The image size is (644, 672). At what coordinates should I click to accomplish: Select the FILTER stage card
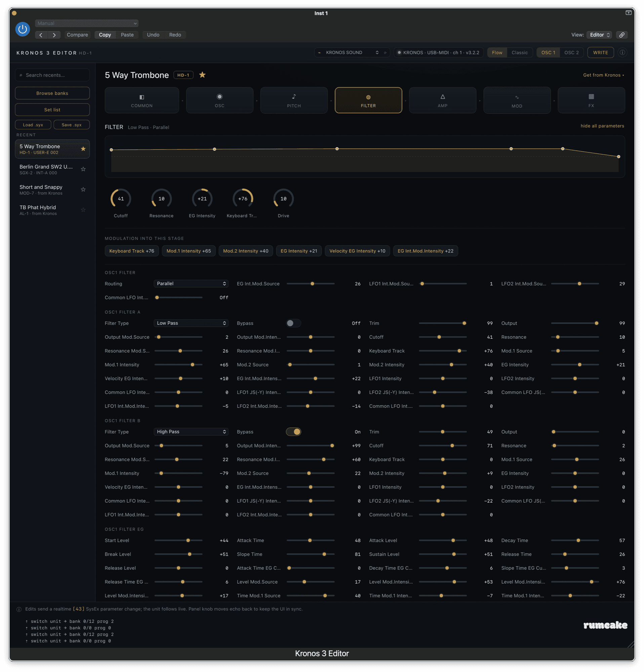[x=368, y=100]
